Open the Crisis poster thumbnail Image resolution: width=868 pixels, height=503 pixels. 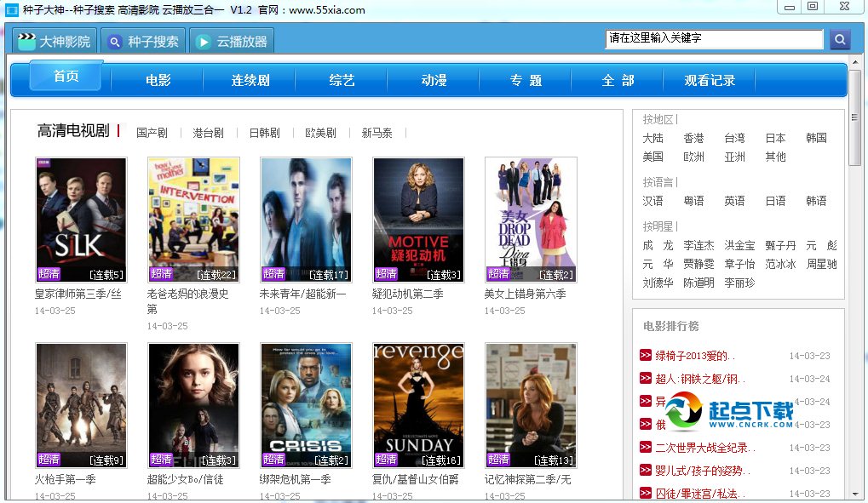tap(306, 406)
